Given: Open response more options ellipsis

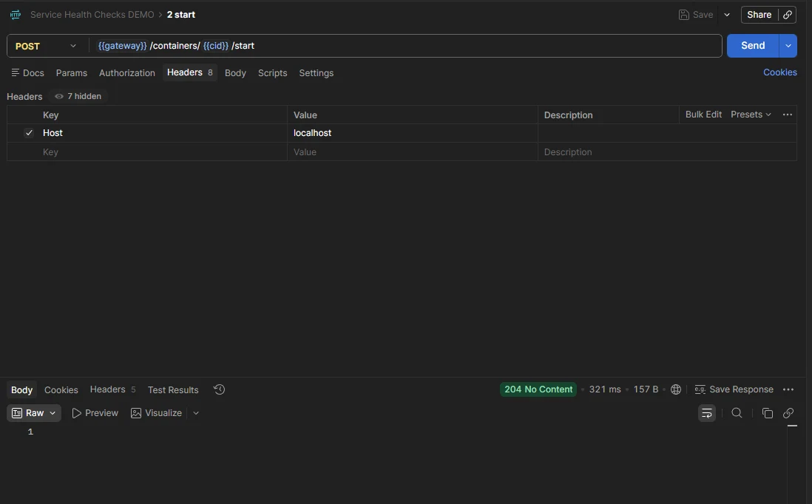Looking at the screenshot, I should [x=788, y=389].
